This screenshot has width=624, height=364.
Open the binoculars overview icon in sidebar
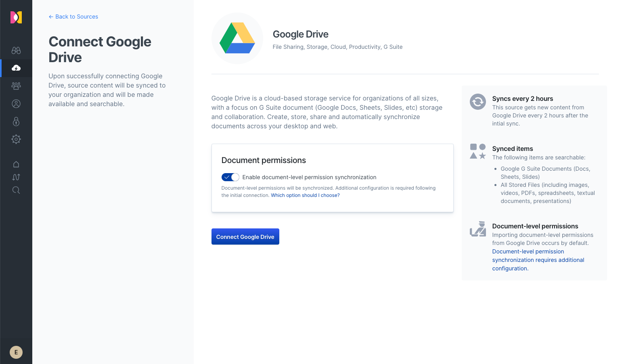(x=16, y=50)
